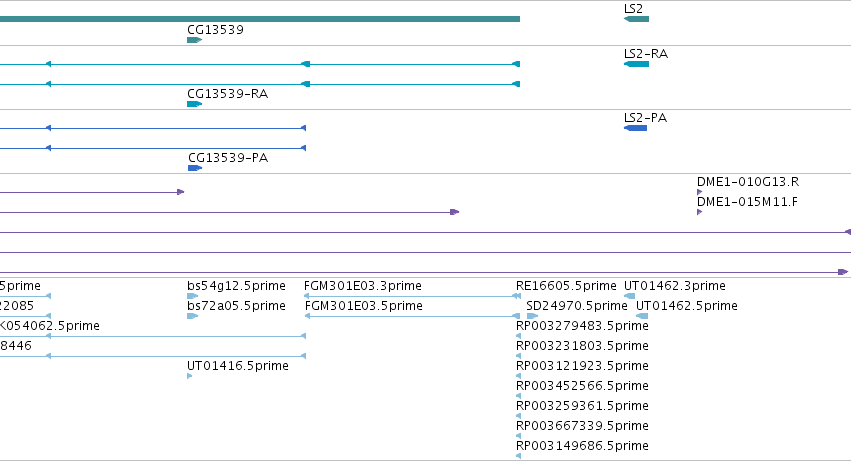Click the UT01416.5prime label
Viewport: 851px width, 461px height.
pyautogui.click(x=238, y=366)
